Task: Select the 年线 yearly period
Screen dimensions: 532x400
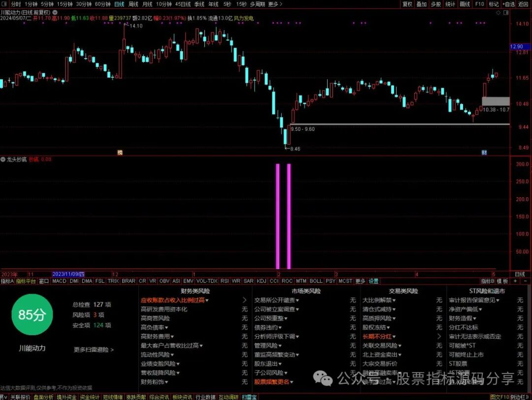Action: [213, 4]
